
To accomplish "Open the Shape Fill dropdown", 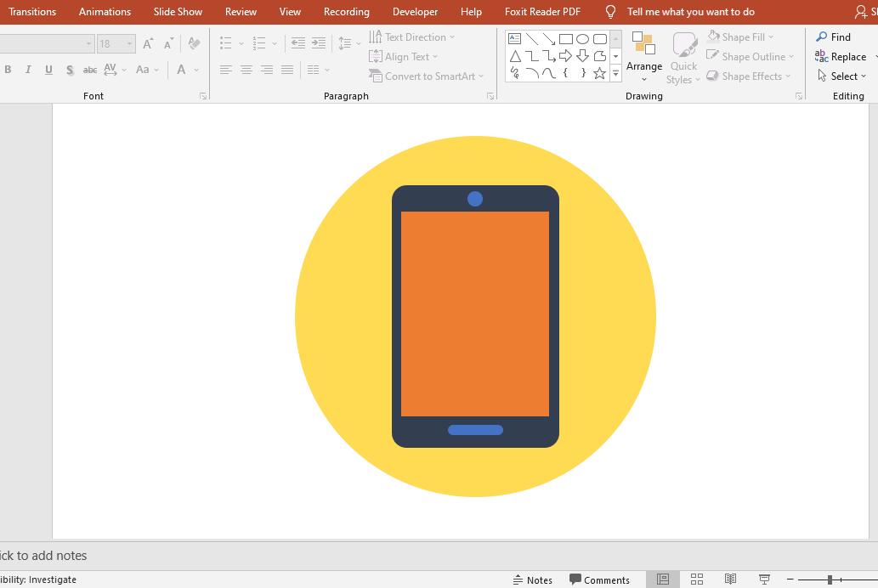I will (x=740, y=36).
